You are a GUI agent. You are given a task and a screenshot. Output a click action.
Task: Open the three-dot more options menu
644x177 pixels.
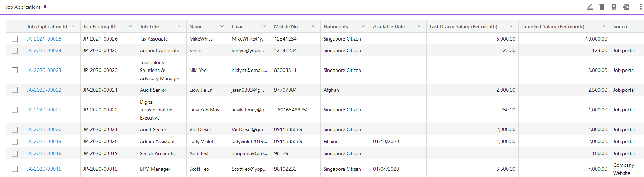[641, 7]
